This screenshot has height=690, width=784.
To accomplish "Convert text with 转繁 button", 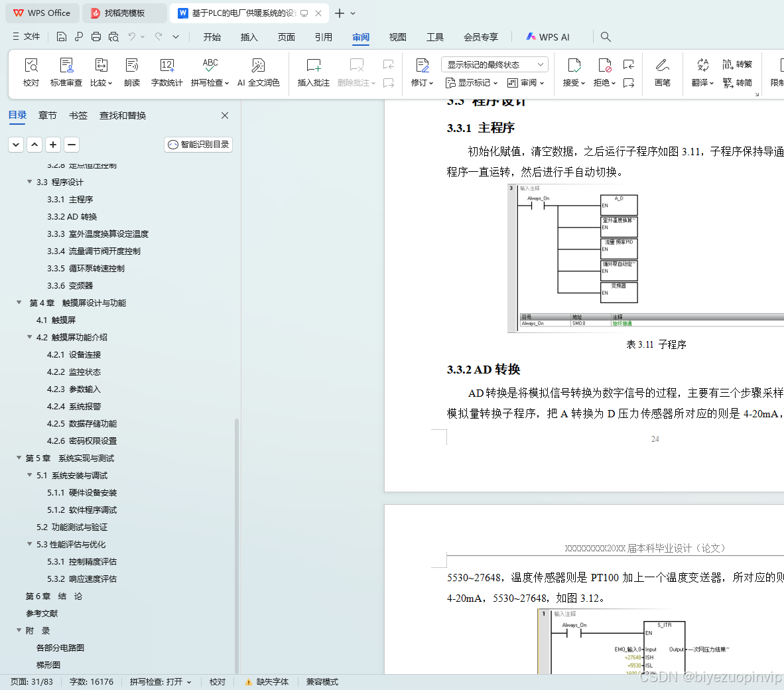I will (x=738, y=64).
